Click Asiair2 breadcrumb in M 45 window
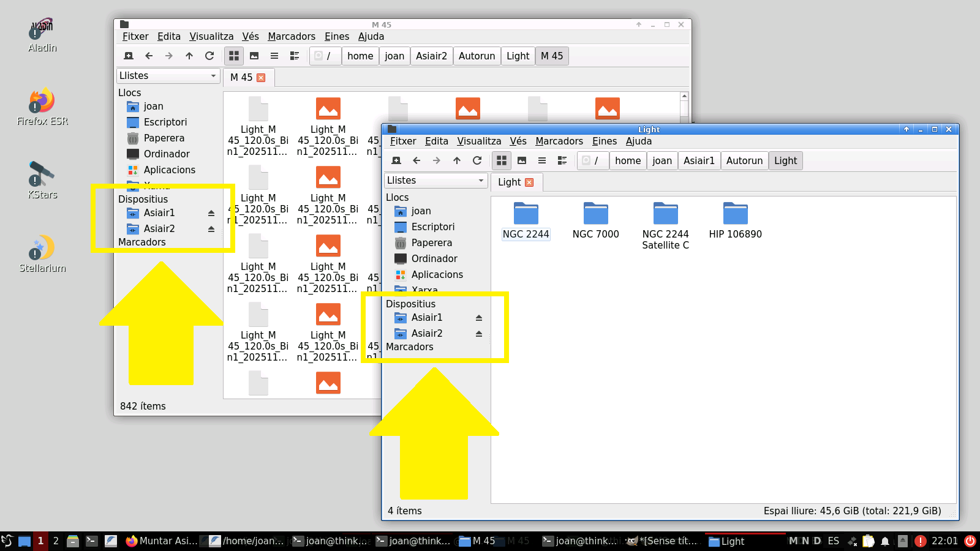The width and height of the screenshot is (980, 551). click(432, 56)
